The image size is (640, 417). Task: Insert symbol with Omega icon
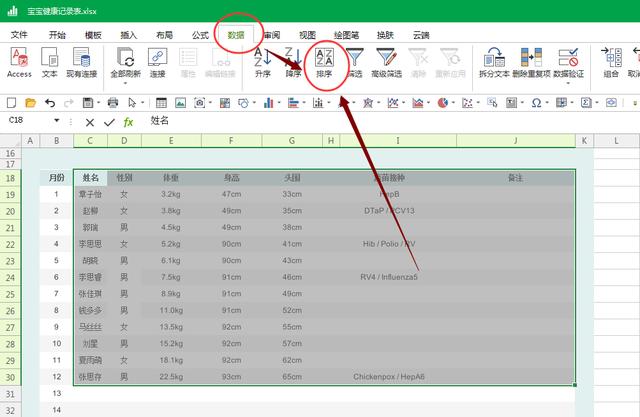tap(536, 102)
